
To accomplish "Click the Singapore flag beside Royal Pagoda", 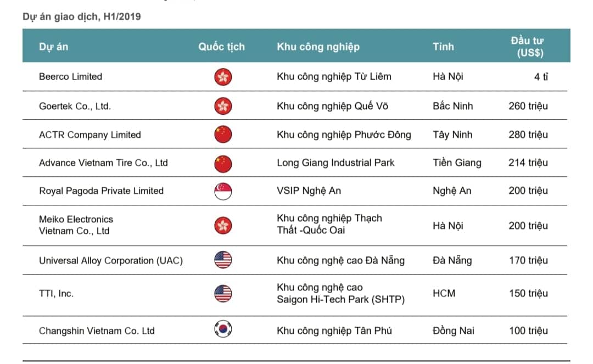I will click(x=223, y=191).
